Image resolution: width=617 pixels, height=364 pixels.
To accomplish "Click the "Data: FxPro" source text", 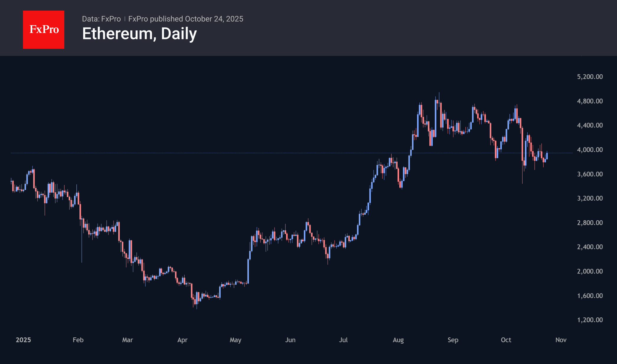I will click(x=101, y=19).
